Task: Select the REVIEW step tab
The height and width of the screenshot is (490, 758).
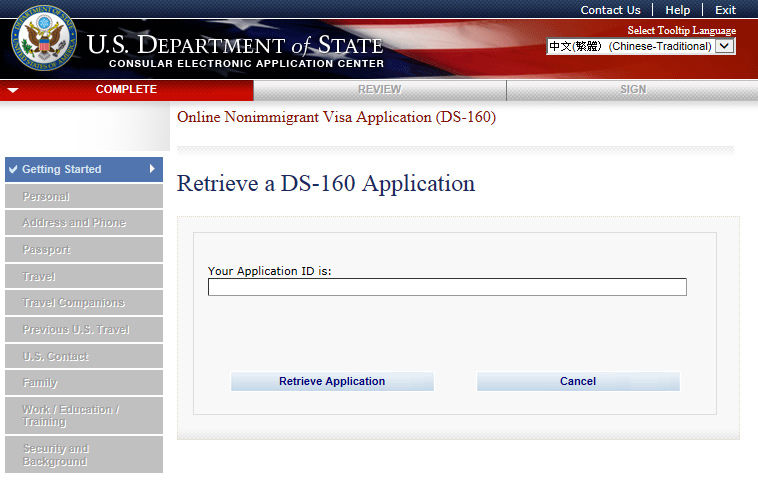Action: point(380,90)
